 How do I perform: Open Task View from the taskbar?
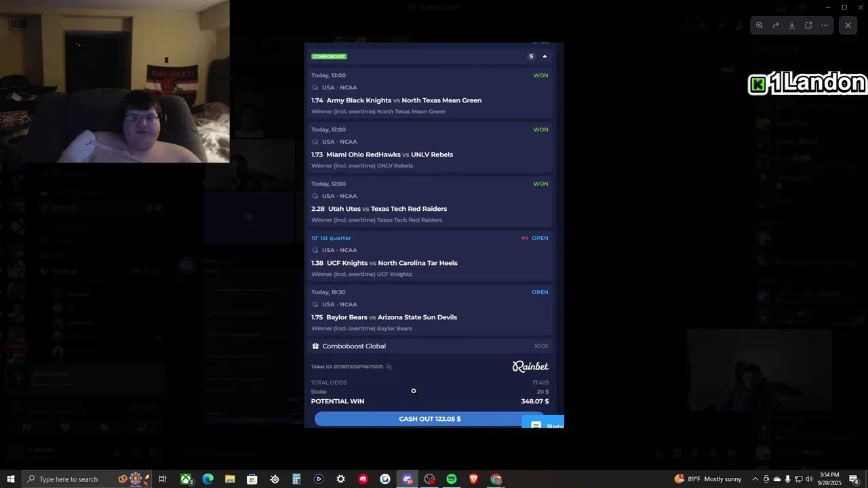tap(163, 479)
